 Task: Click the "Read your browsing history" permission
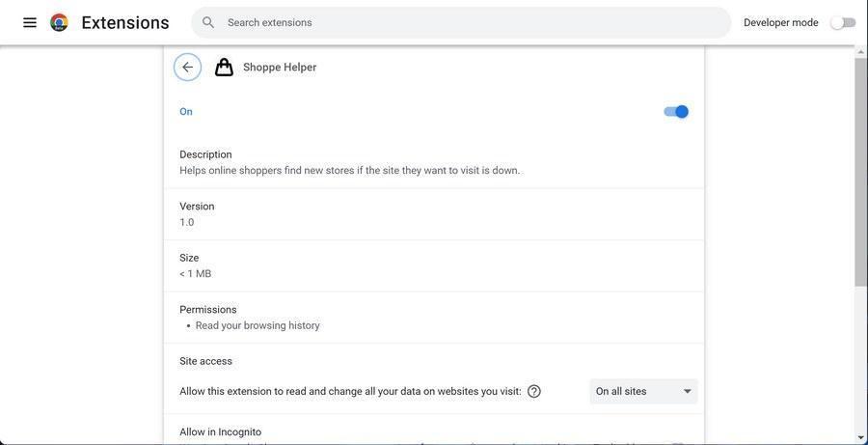pyautogui.click(x=258, y=326)
